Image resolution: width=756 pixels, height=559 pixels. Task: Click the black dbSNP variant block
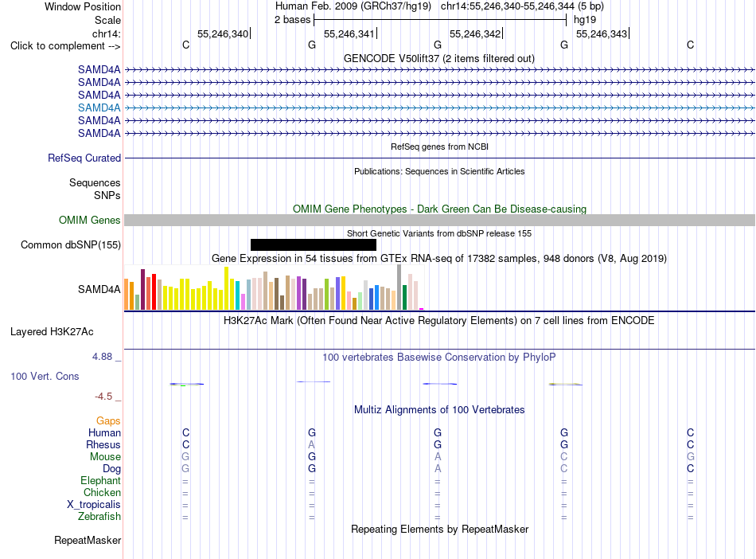tap(314, 245)
